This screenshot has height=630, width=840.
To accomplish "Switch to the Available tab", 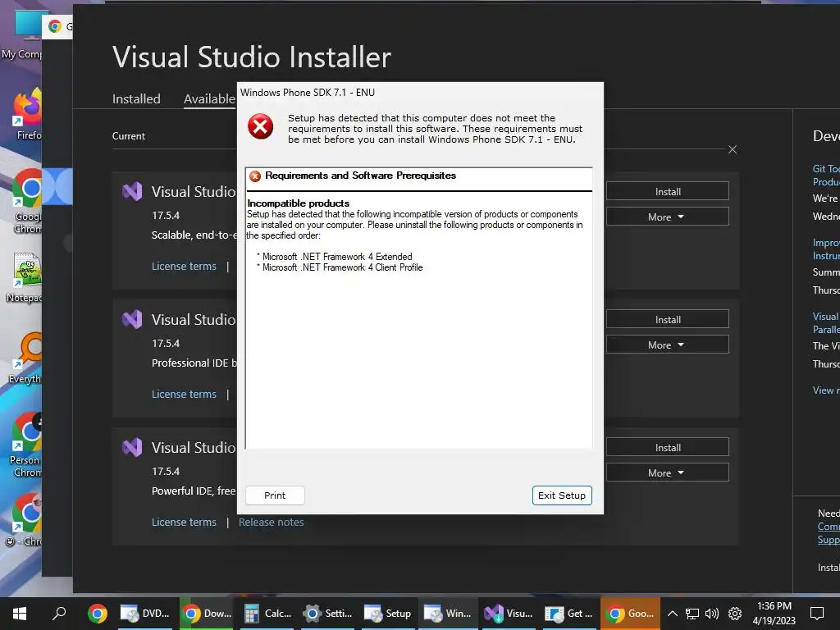I will coord(209,99).
